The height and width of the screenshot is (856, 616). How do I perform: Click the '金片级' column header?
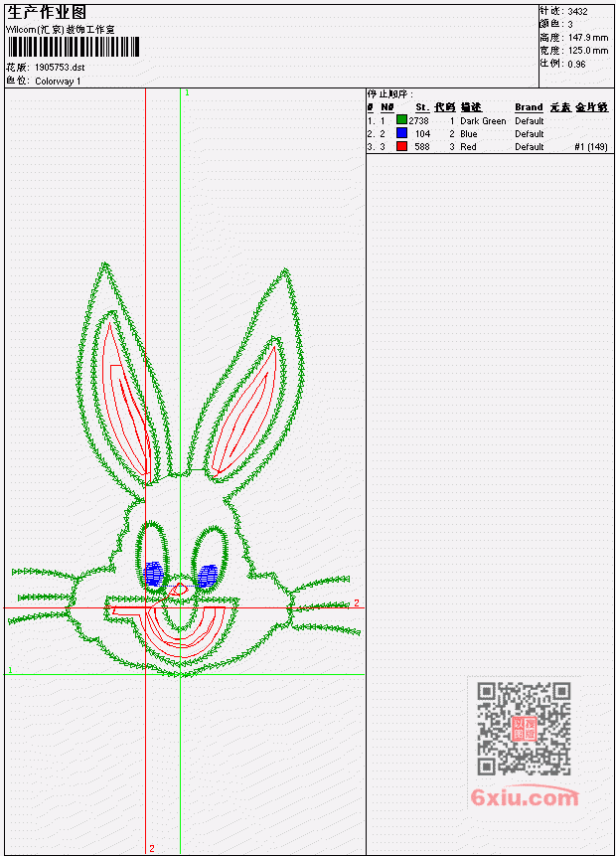[x=591, y=107]
